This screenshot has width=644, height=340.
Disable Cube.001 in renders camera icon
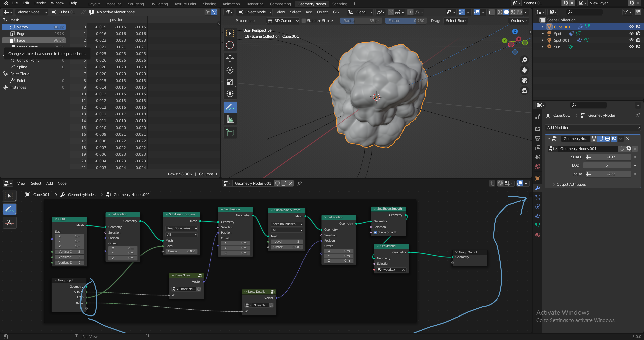click(638, 27)
